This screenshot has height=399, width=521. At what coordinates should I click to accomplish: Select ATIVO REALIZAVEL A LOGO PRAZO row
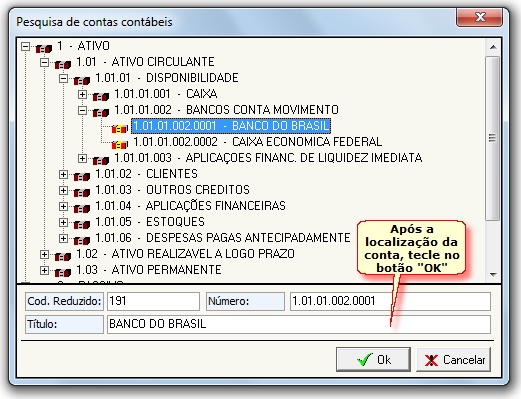click(x=185, y=254)
